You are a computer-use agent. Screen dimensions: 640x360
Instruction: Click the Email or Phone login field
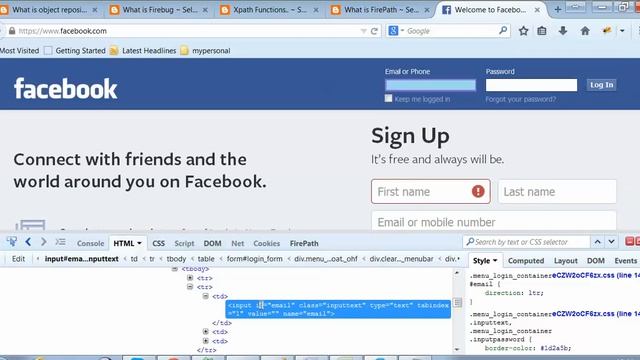point(430,85)
